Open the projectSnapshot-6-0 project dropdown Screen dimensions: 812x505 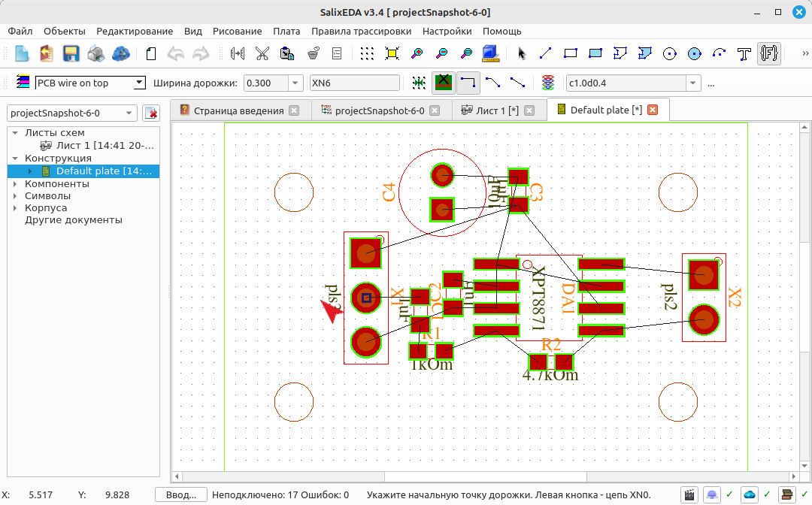[71, 113]
